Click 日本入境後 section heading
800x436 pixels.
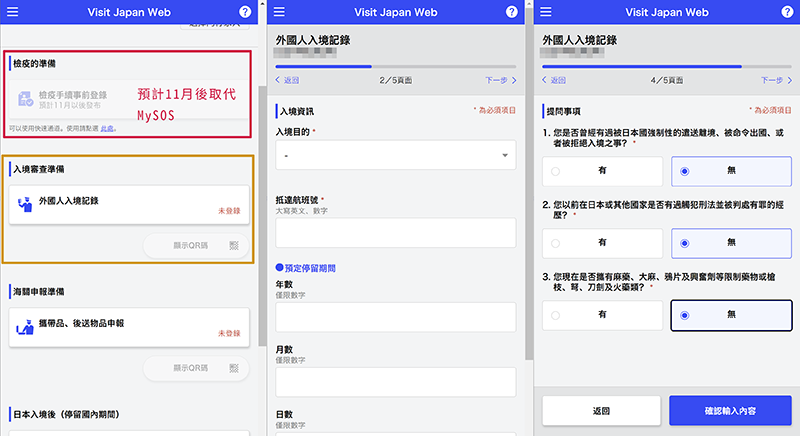click(66, 415)
